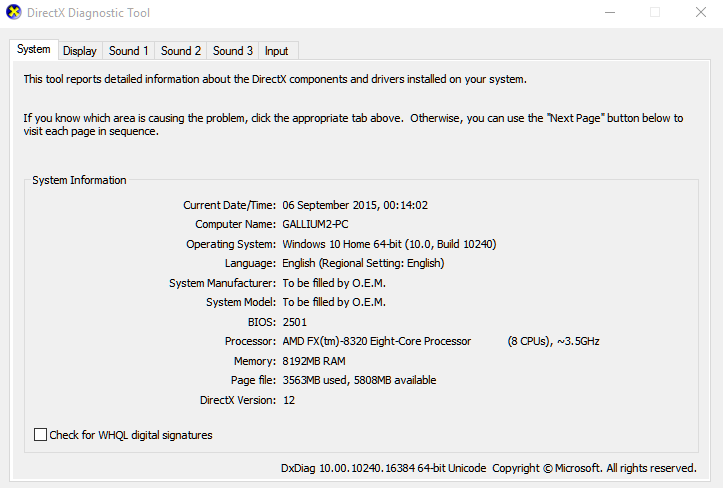Screen dimensions: 723x488
Task: Minimize the DirectX Diagnostic Tool window
Action: coord(610,12)
